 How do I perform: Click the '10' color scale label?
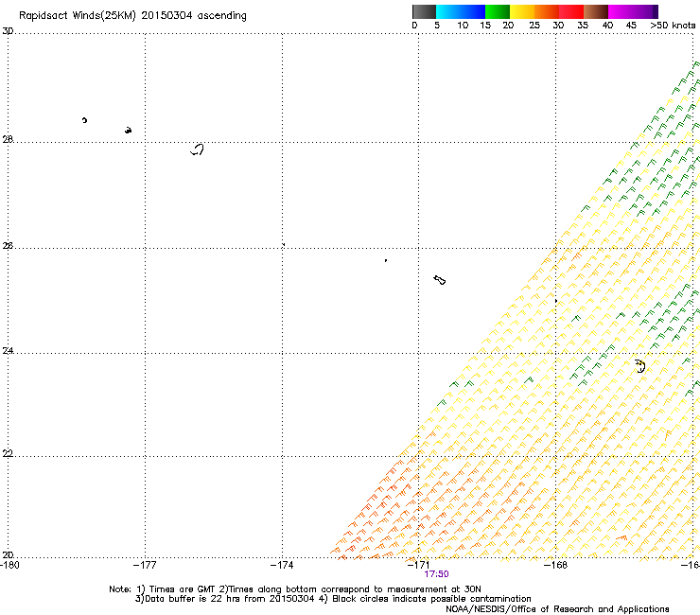[x=463, y=26]
